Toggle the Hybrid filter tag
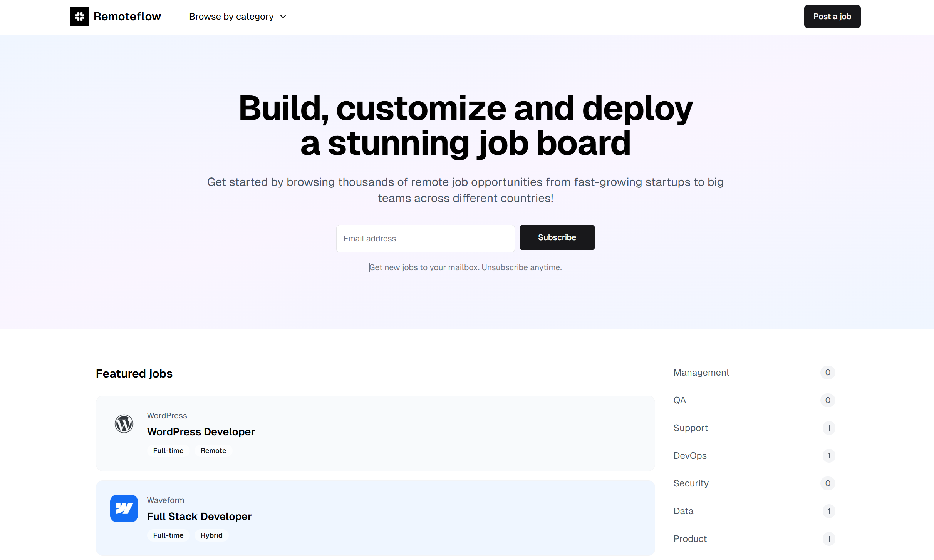The width and height of the screenshot is (934, 560). point(211,535)
